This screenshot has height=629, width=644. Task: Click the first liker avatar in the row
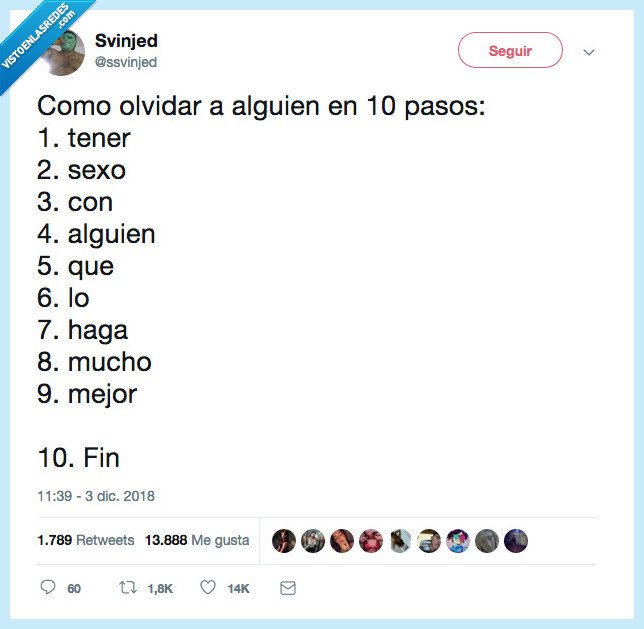[283, 541]
